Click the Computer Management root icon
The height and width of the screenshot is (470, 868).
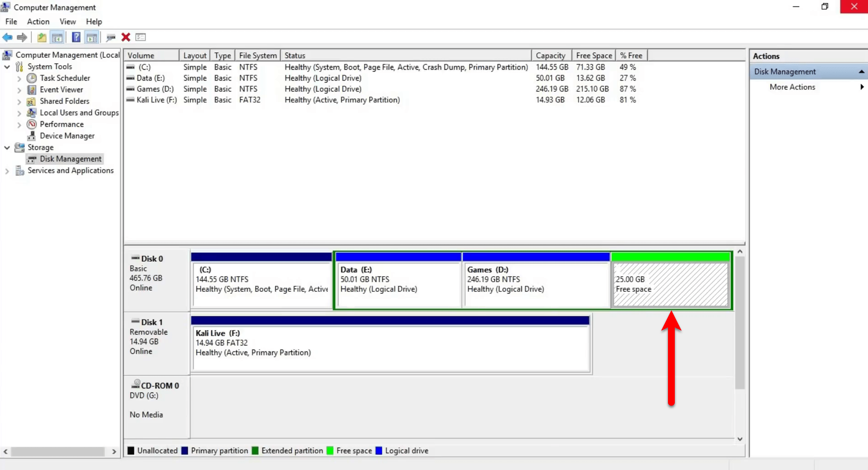pos(7,55)
